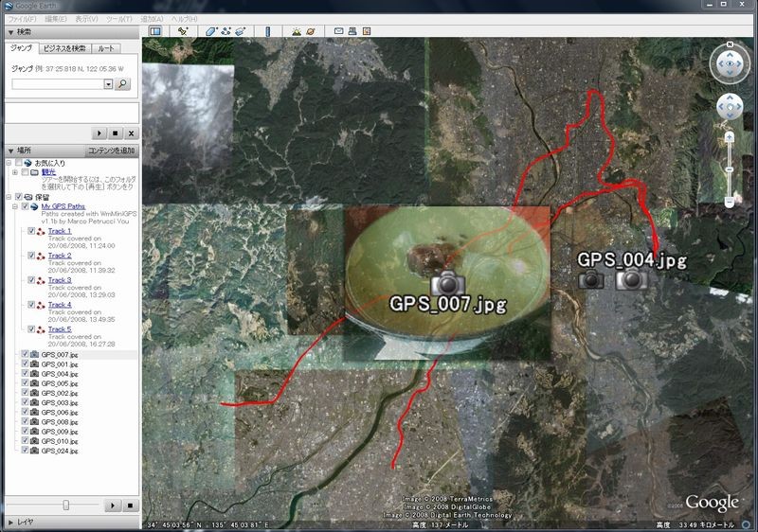Viewport: 758px width, 532px height.
Task: Collapse the 保留 tree node
Action: click(9, 198)
